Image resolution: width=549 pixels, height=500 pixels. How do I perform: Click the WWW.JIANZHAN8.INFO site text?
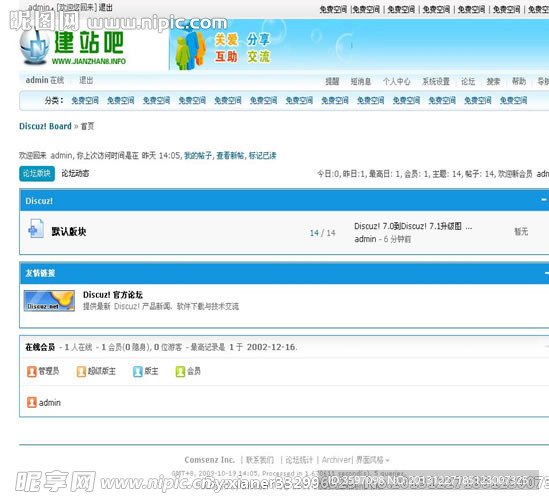click(x=89, y=61)
